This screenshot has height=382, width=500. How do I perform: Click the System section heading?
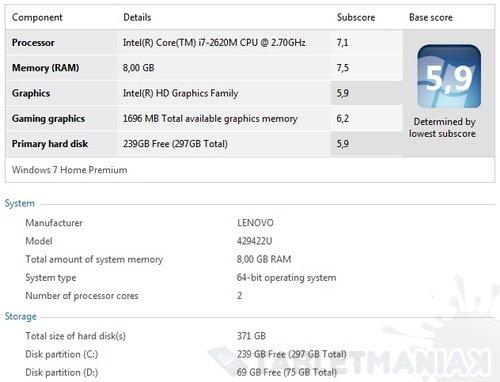click(20, 203)
